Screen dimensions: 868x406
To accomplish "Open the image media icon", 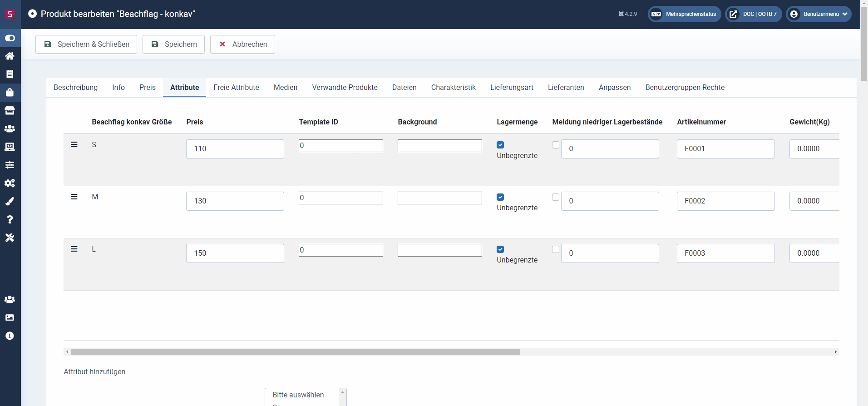I will click(10, 317).
